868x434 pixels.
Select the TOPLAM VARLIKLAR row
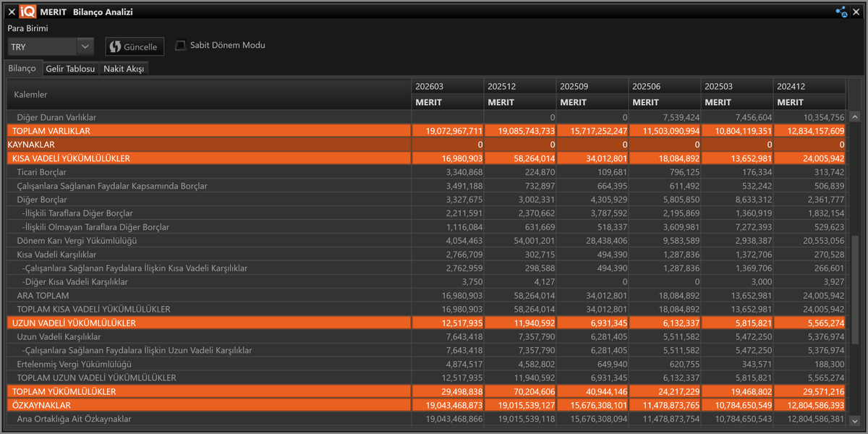tap(426, 131)
